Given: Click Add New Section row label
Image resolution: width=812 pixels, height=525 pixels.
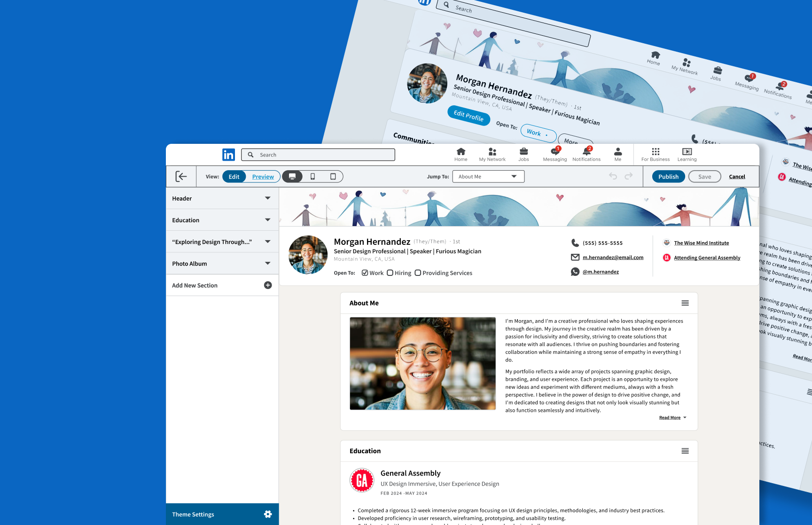Looking at the screenshot, I should tap(195, 285).
